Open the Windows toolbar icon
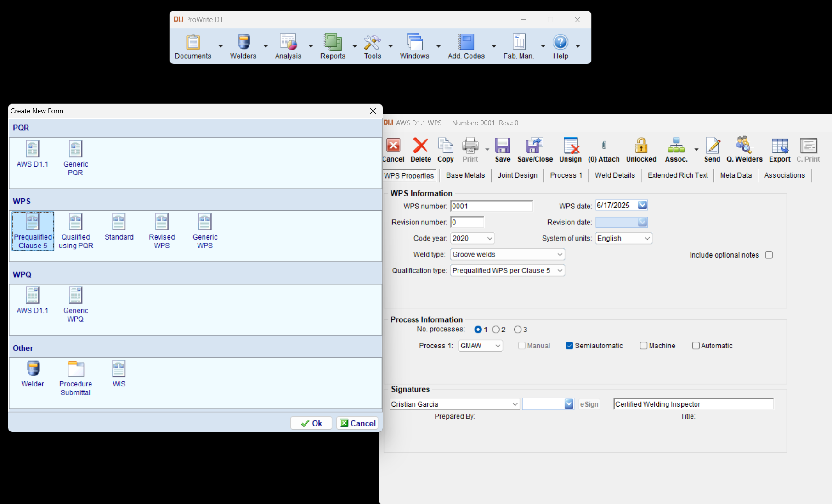This screenshot has height=504, width=832. 414,46
